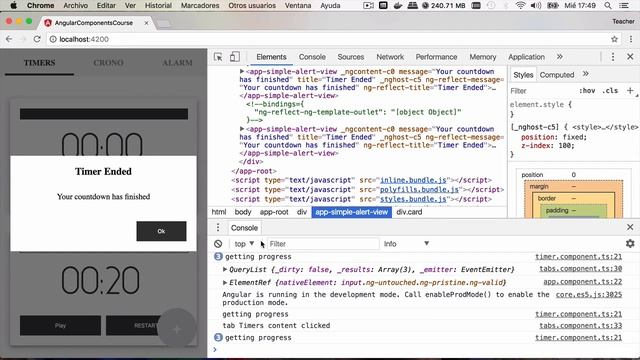Viewport: 640px width, 360px height.
Task: Clear the console icon
Action: (218, 244)
